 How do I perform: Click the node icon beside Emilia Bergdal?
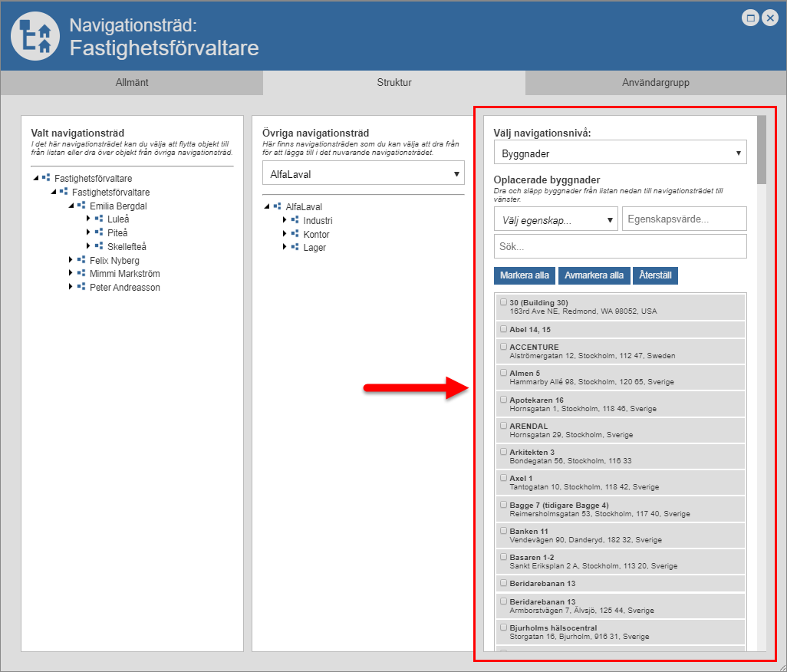[x=81, y=206]
